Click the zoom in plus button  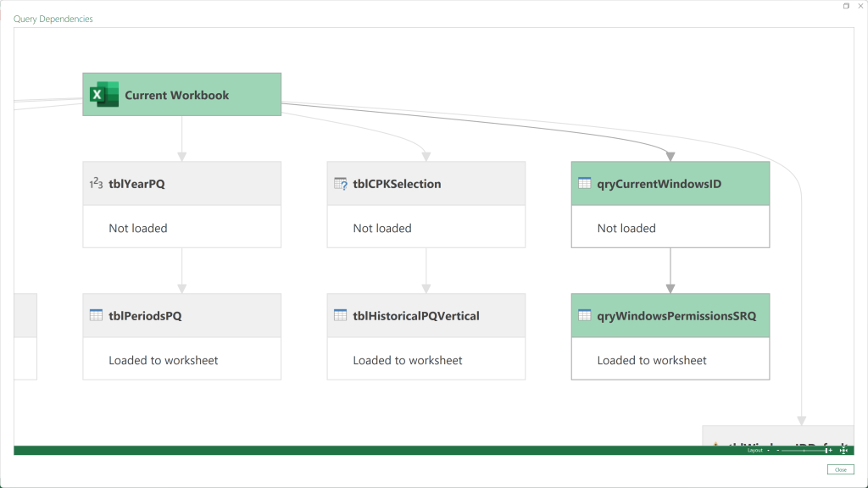pyautogui.click(x=831, y=451)
